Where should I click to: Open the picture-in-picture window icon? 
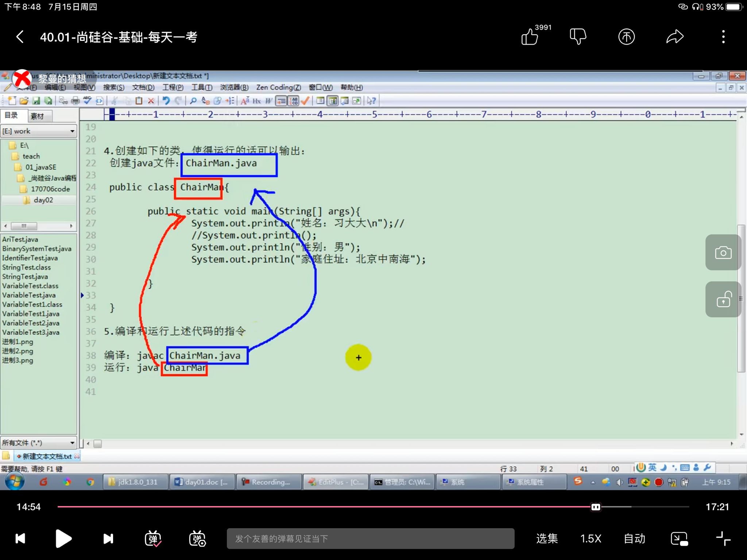[x=679, y=538]
